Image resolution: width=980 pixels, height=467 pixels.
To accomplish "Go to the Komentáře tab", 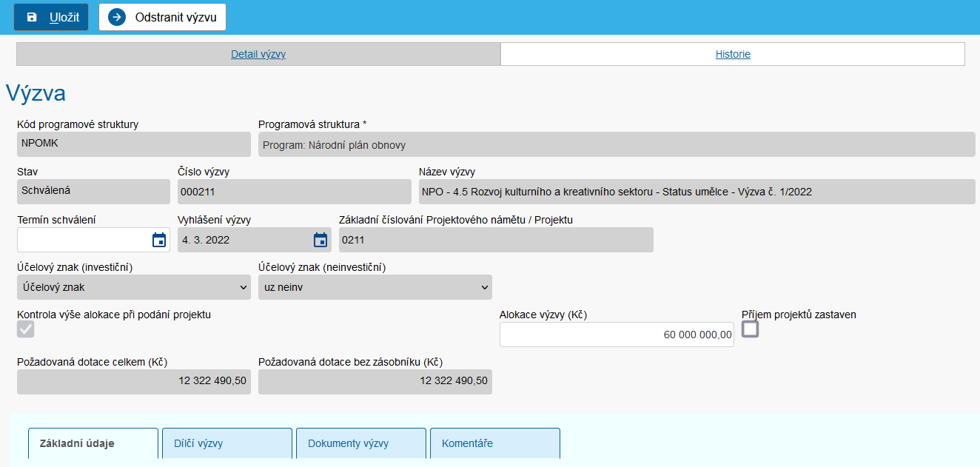I will click(x=494, y=444).
